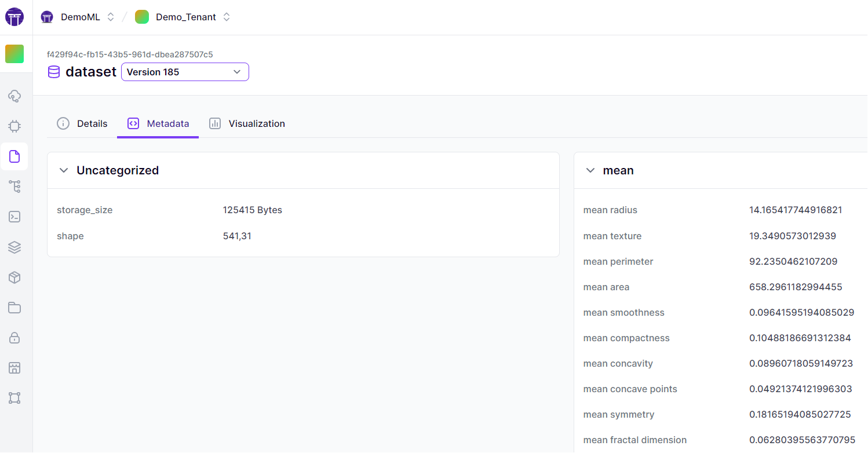The width and height of the screenshot is (868, 453).
Task: Open the 3D cube sidebar icon
Action: 14,277
